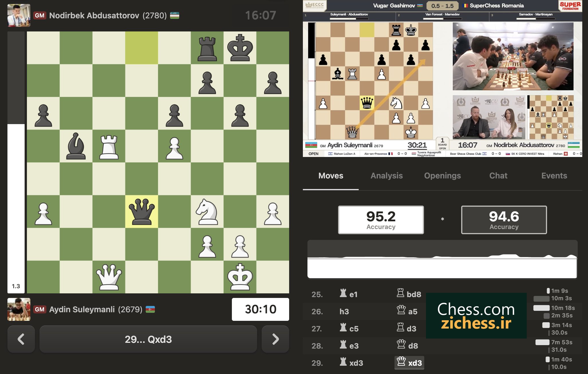Click move 26 h3 in move list
The image size is (588, 374).
click(x=344, y=311)
